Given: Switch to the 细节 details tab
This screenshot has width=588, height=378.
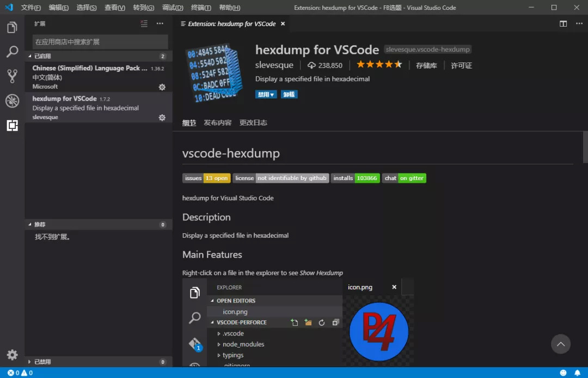Looking at the screenshot, I should [x=189, y=123].
